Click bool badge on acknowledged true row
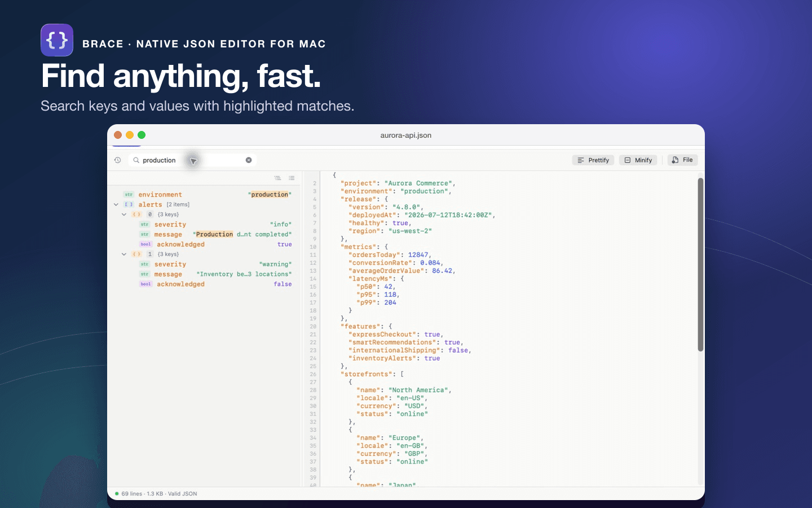812x508 pixels. click(145, 244)
